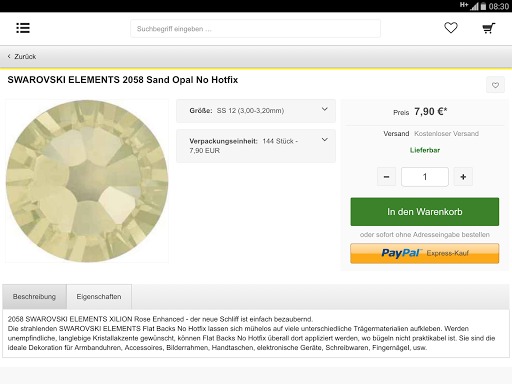Decrease quantity with the minus button

386,177
